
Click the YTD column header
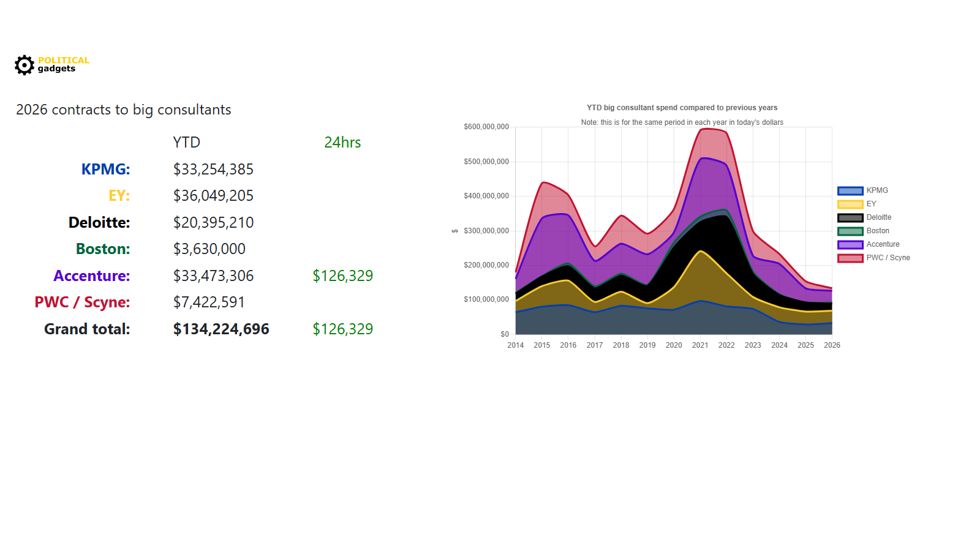coord(186,142)
